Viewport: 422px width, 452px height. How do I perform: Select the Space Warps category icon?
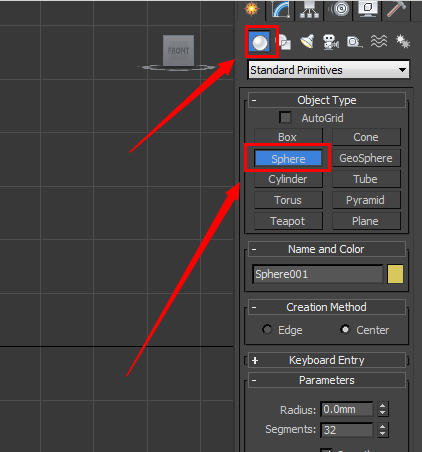[x=379, y=42]
